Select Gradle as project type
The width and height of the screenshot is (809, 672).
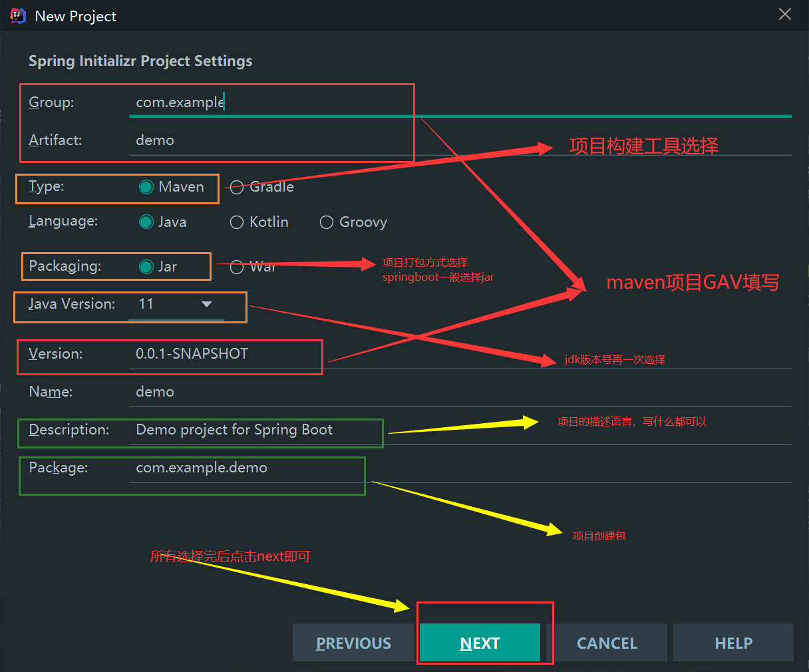pos(261,187)
